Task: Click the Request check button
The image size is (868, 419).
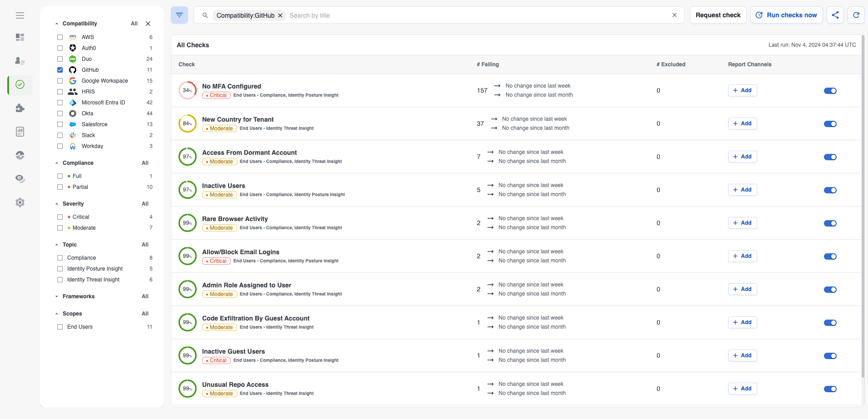Action: [x=718, y=15]
